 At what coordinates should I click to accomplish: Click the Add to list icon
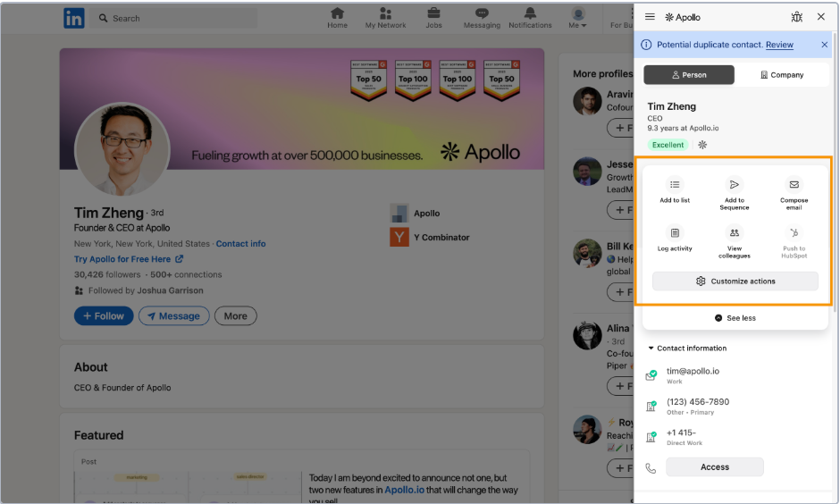coord(675,184)
